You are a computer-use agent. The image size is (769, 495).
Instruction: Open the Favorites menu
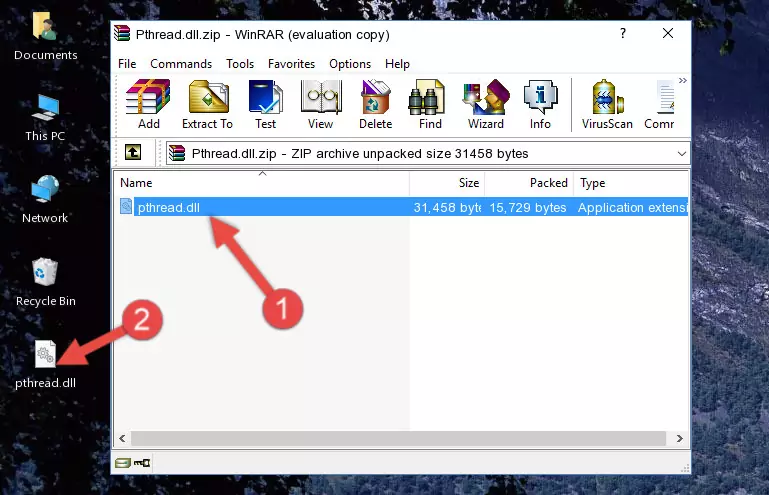pyautogui.click(x=291, y=64)
